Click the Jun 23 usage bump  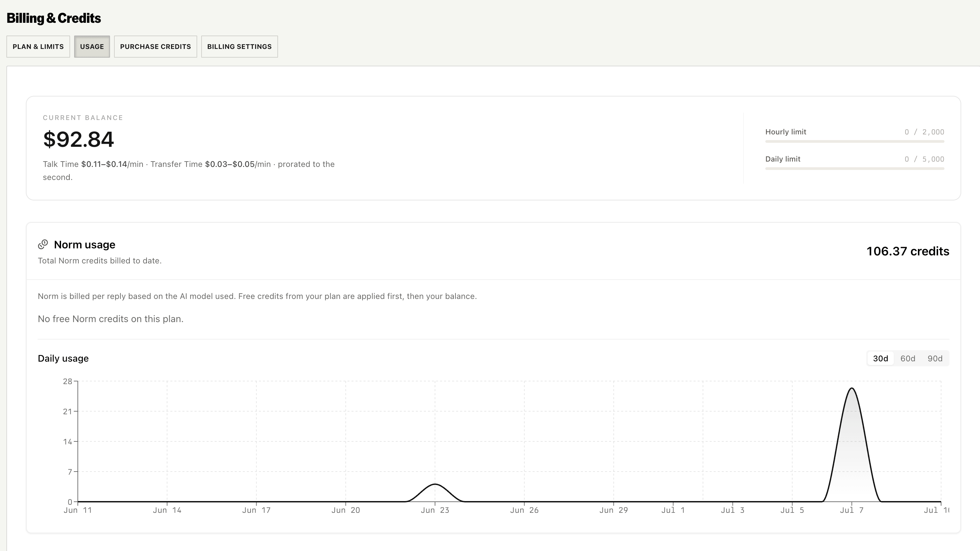[x=435, y=484]
